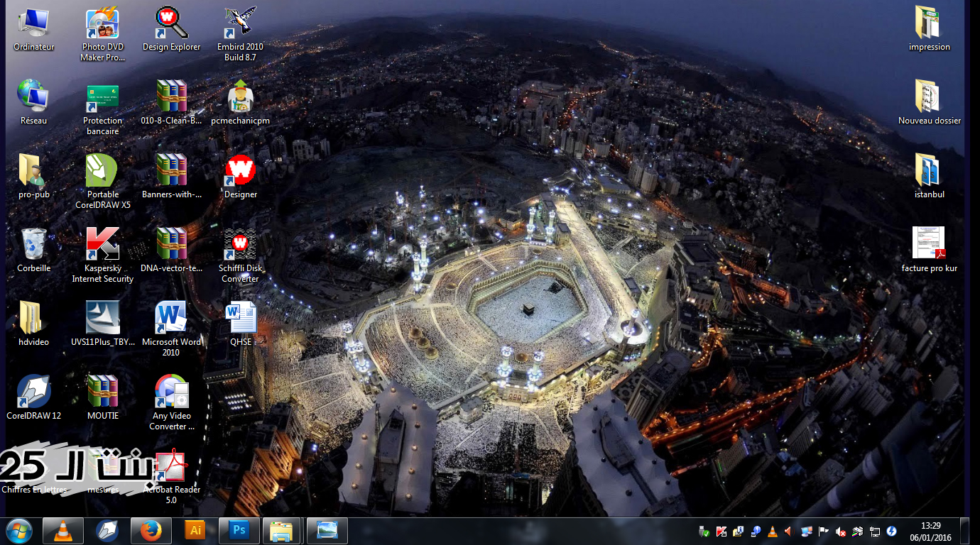980x545 pixels.
Task: Switch to the photo viewer taskbar window
Action: pyautogui.click(x=327, y=531)
